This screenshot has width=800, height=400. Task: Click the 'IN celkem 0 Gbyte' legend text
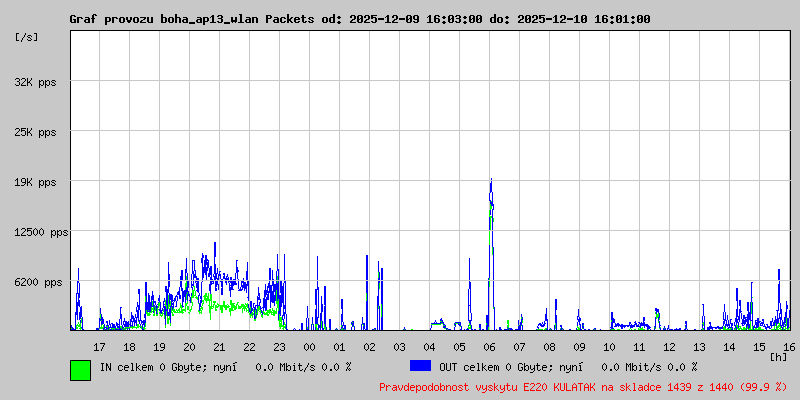(151, 367)
